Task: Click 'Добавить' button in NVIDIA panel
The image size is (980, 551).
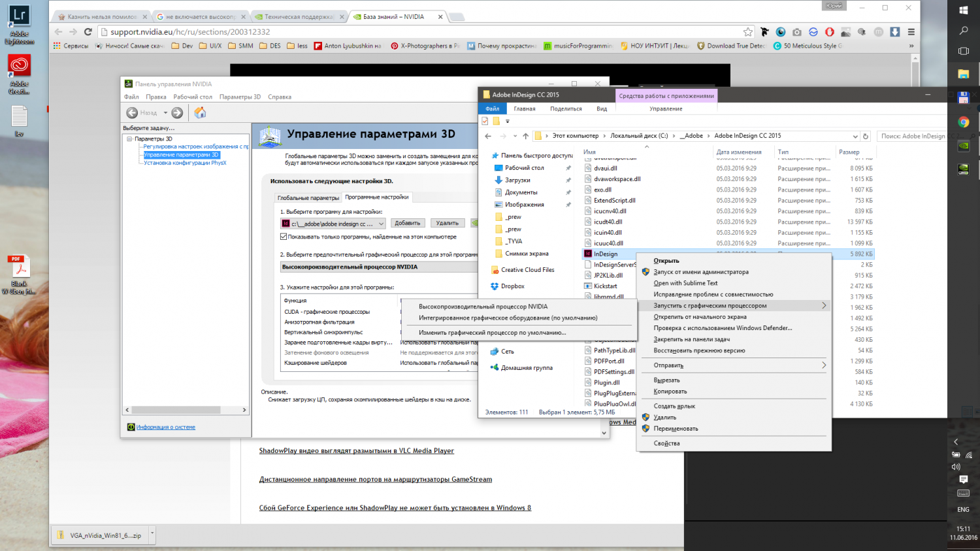Action: (x=408, y=223)
